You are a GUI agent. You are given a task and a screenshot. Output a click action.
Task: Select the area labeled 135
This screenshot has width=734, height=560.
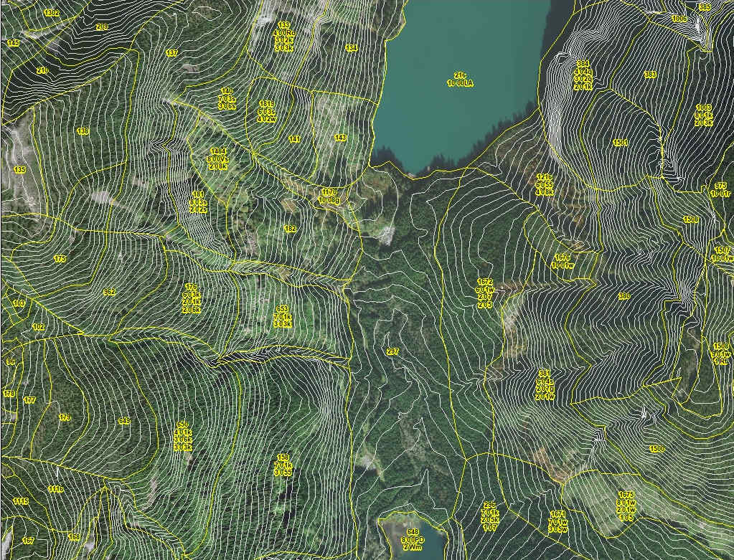point(19,170)
